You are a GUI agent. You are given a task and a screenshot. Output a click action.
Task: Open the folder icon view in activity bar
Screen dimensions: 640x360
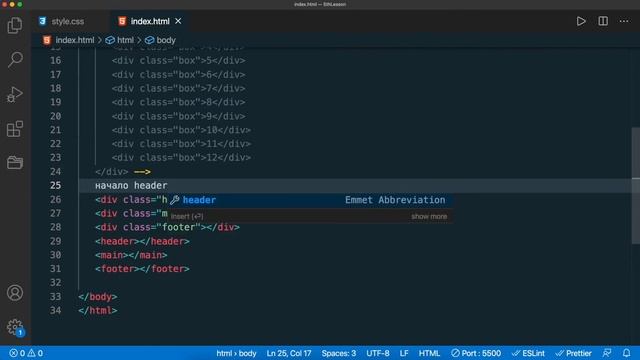tap(15, 162)
